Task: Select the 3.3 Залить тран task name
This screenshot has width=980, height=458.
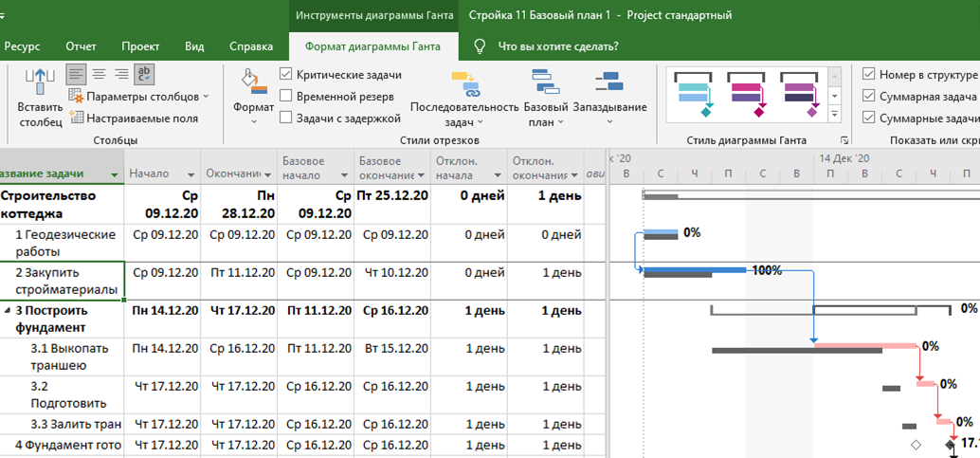Action: (x=62, y=425)
